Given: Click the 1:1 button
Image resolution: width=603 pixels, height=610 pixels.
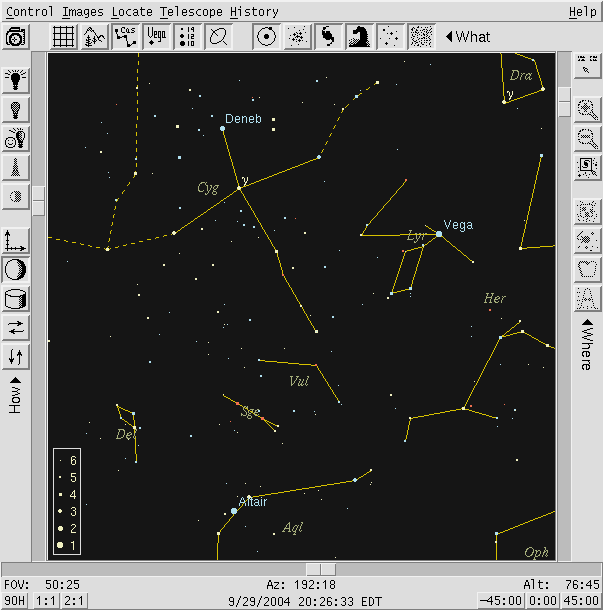Looking at the screenshot, I should (x=46, y=601).
